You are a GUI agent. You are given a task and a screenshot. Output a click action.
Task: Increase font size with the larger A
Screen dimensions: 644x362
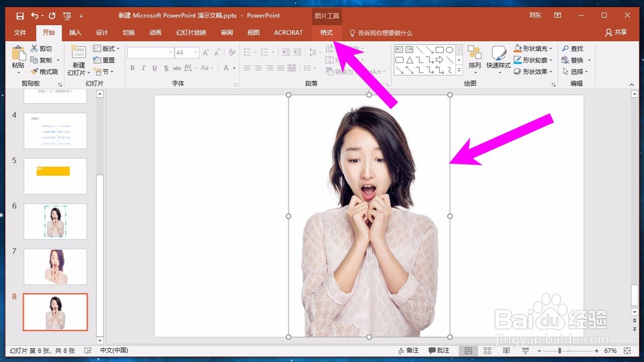pos(206,53)
